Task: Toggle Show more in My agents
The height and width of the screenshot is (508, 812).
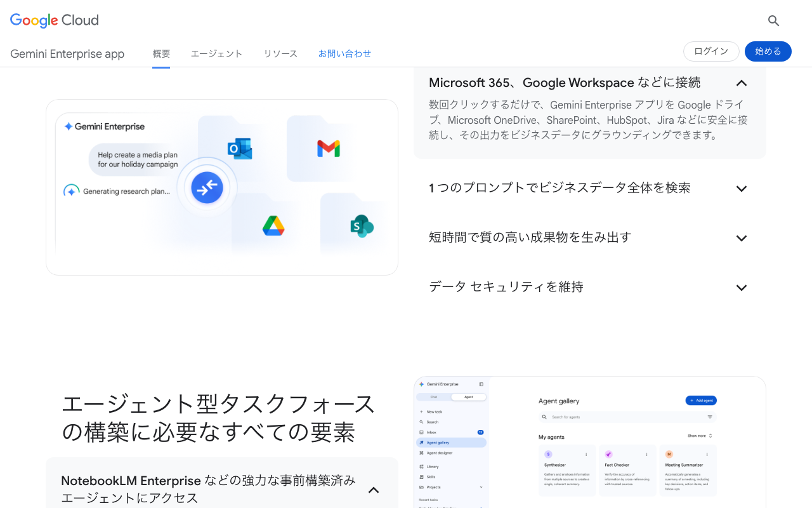Action: pos(700,436)
